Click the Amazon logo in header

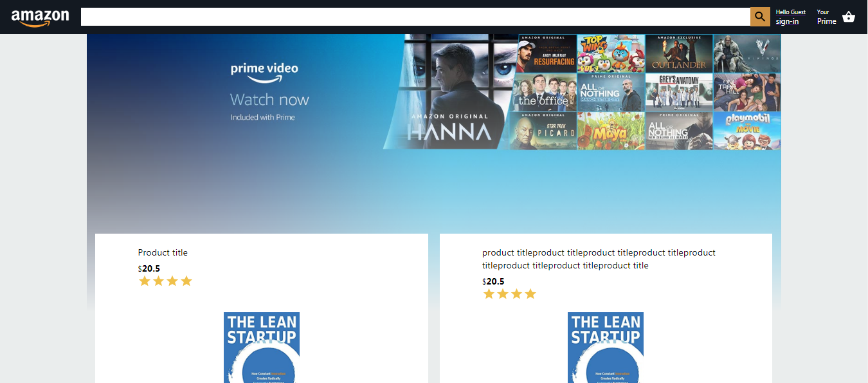[x=40, y=17]
